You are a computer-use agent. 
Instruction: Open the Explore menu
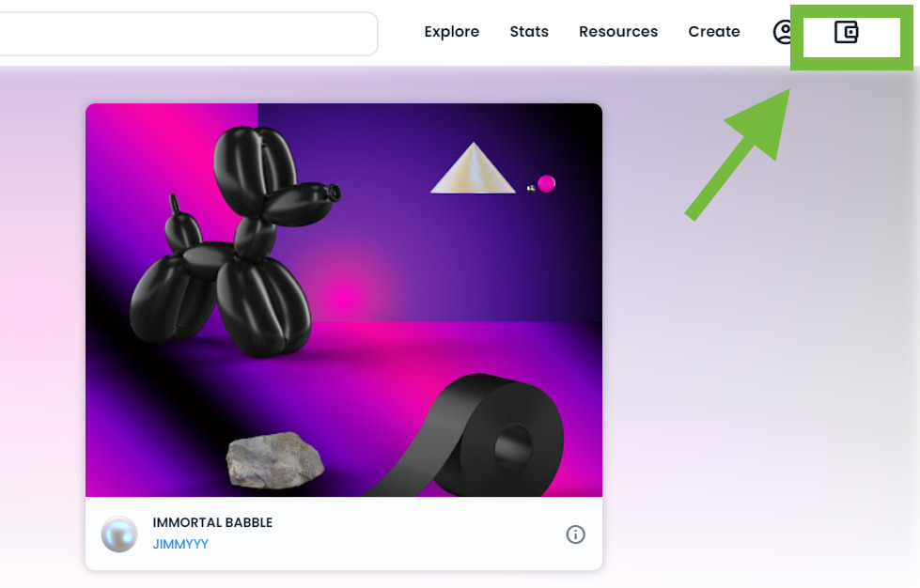click(x=452, y=32)
